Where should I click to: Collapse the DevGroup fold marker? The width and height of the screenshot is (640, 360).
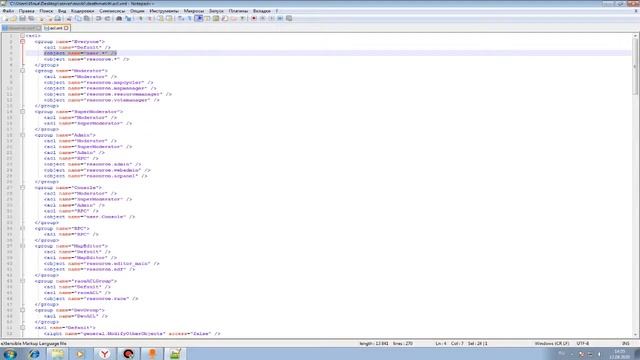pos(22,310)
